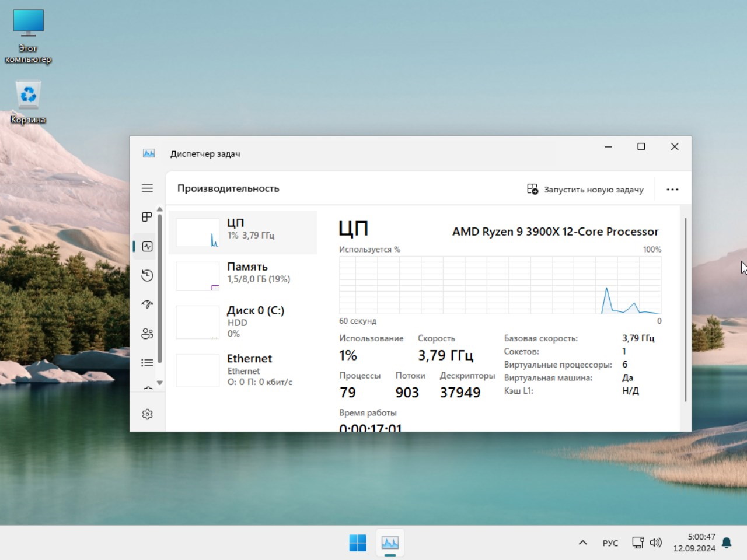Click the Виртуальные процессоры label
747x560 pixels.
click(x=558, y=365)
